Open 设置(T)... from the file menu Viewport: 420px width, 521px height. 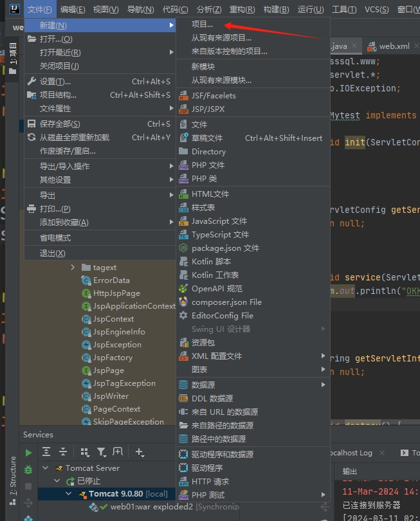100,82
